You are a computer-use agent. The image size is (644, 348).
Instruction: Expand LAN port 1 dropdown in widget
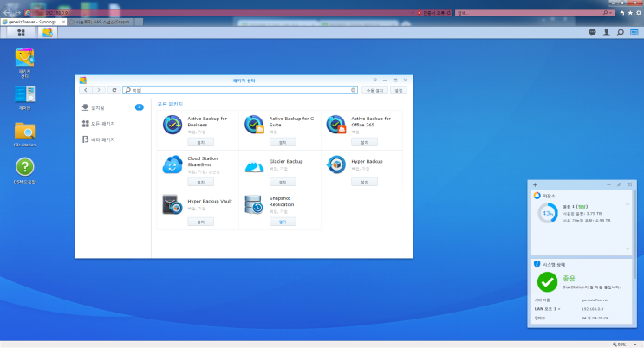(559, 309)
